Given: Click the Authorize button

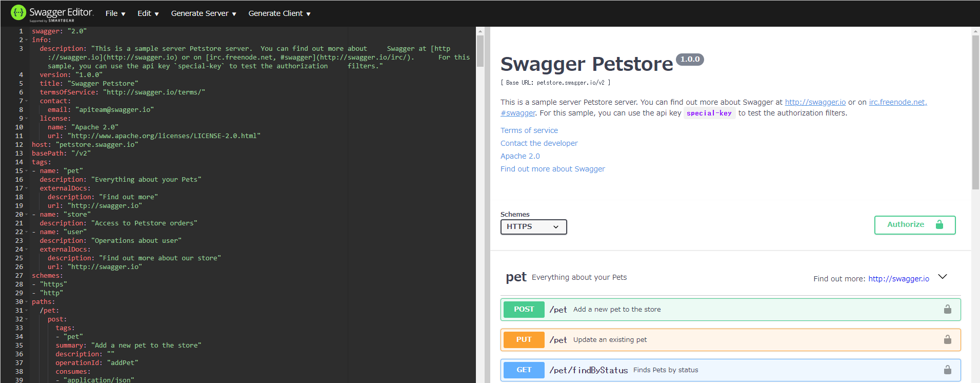Looking at the screenshot, I should (915, 225).
